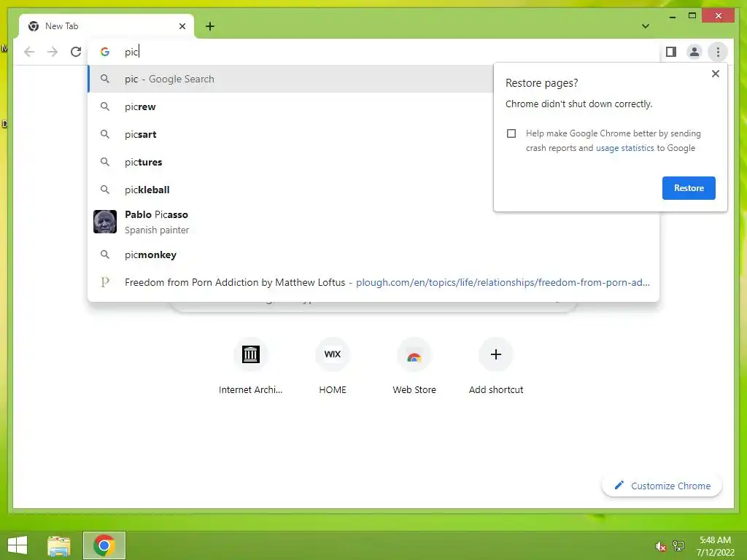This screenshot has width=747, height=560.
Task: Click the search icon beside pictures
Action: [x=105, y=162]
